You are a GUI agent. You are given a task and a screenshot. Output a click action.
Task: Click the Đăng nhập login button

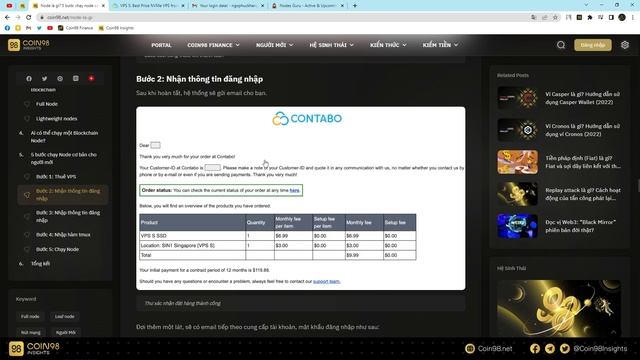click(x=593, y=45)
